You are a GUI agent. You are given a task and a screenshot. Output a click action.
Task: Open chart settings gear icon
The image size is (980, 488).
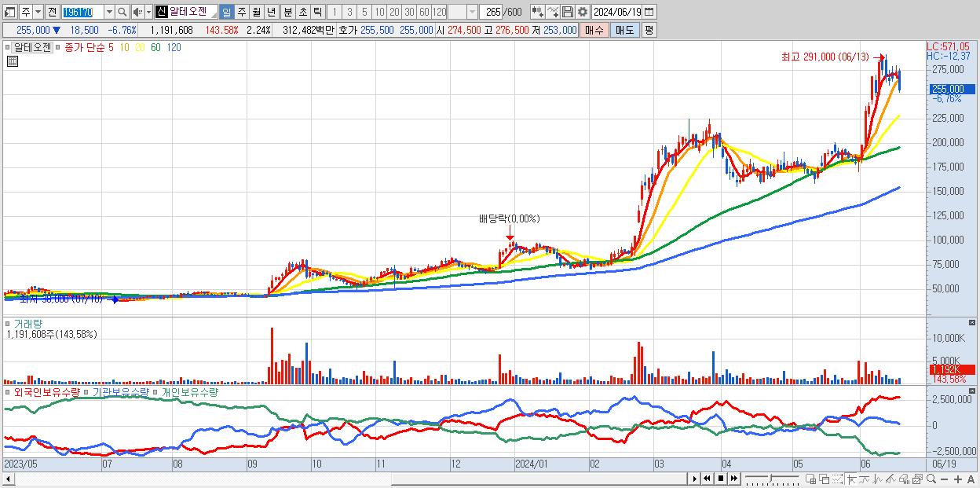(582, 12)
